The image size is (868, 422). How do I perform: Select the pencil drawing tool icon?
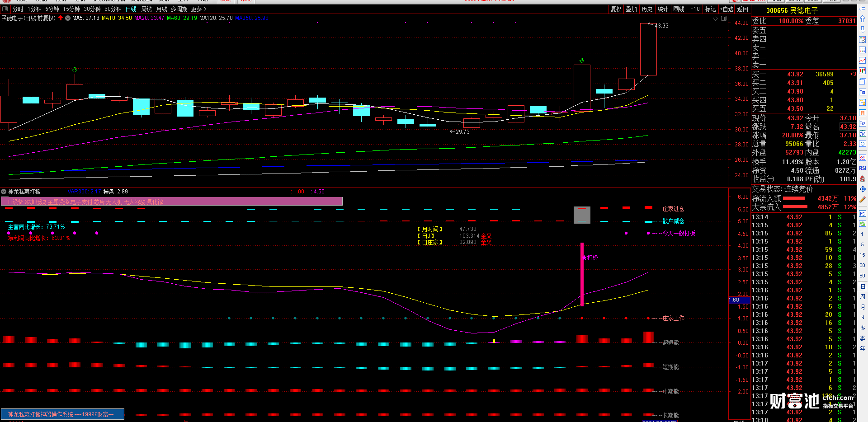click(862, 200)
